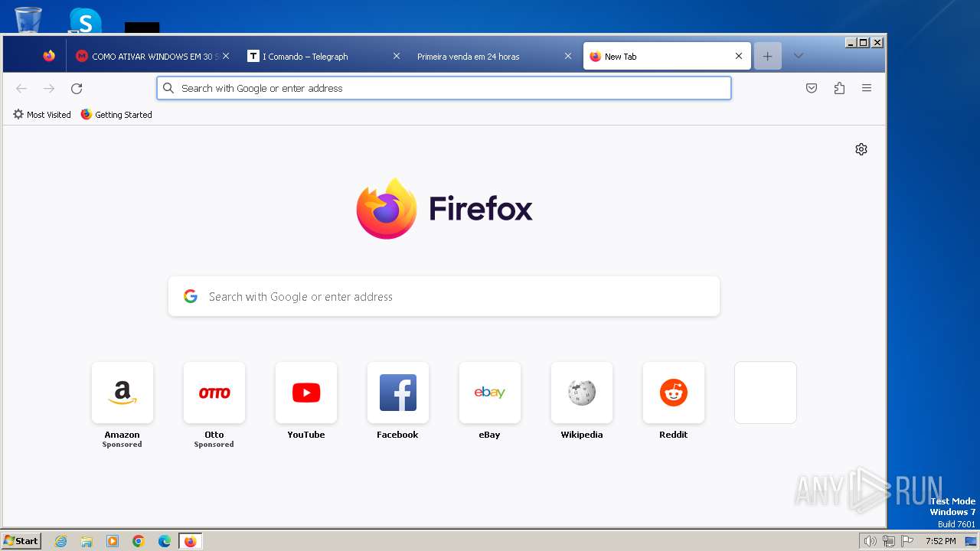Open Action Center flag icon
The height and width of the screenshot is (551, 980).
pyautogui.click(x=907, y=541)
